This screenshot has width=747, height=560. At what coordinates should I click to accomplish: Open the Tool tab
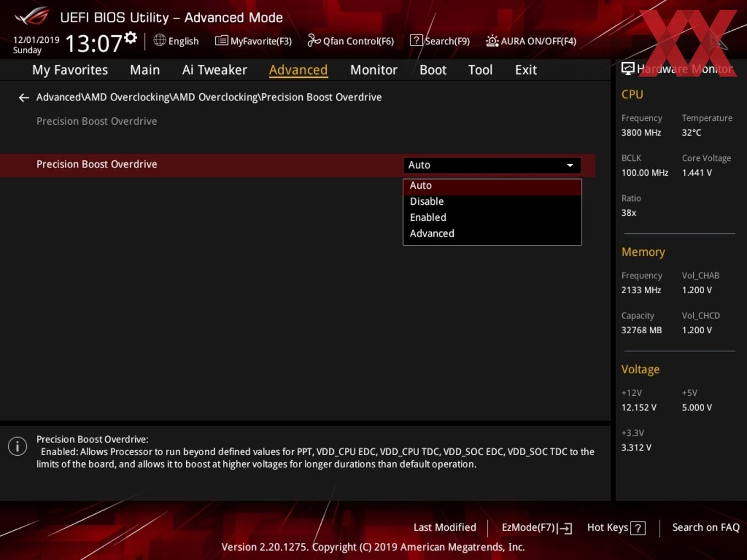tap(480, 70)
